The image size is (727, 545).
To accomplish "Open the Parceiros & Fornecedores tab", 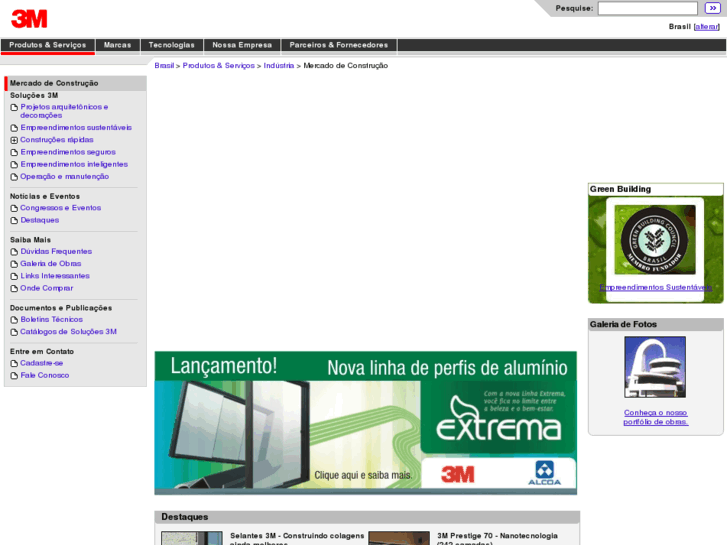I will (x=339, y=45).
